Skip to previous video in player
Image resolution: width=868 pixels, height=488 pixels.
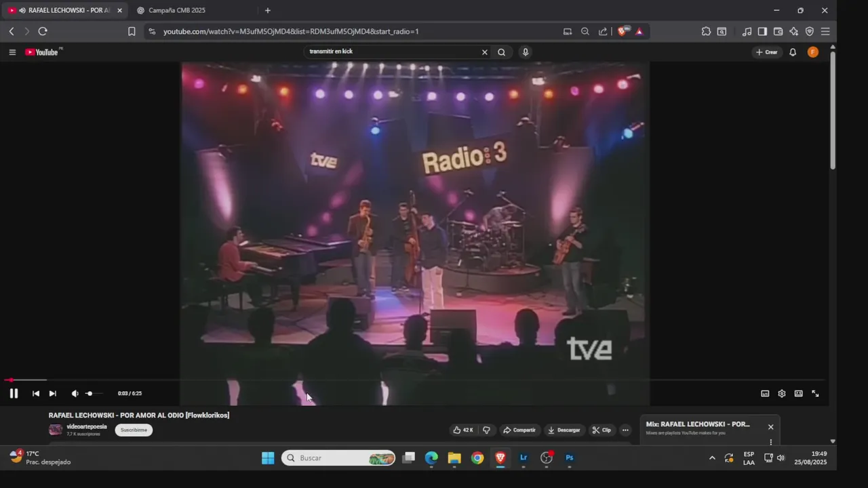click(36, 393)
